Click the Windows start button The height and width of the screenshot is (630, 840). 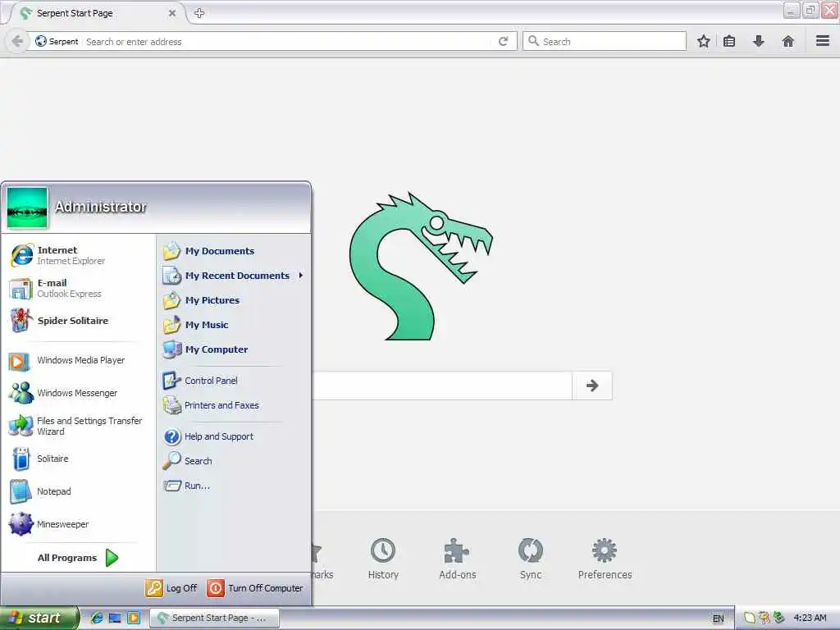tap(39, 618)
